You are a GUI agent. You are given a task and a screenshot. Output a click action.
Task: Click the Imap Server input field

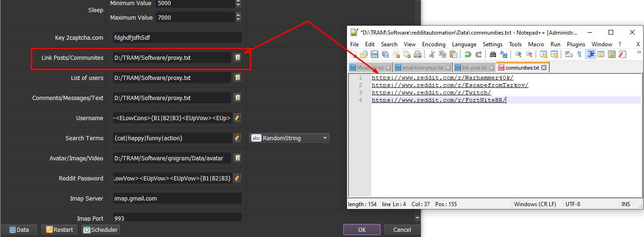(177, 198)
